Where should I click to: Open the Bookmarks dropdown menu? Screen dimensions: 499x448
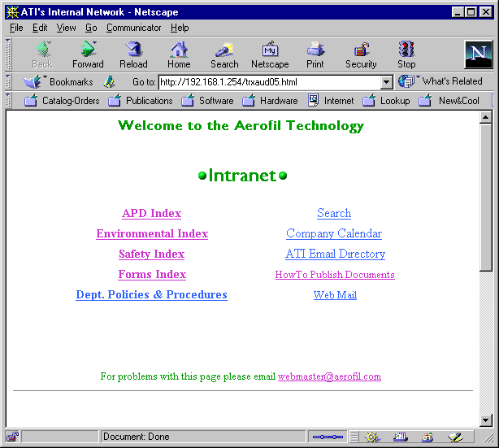tap(59, 82)
